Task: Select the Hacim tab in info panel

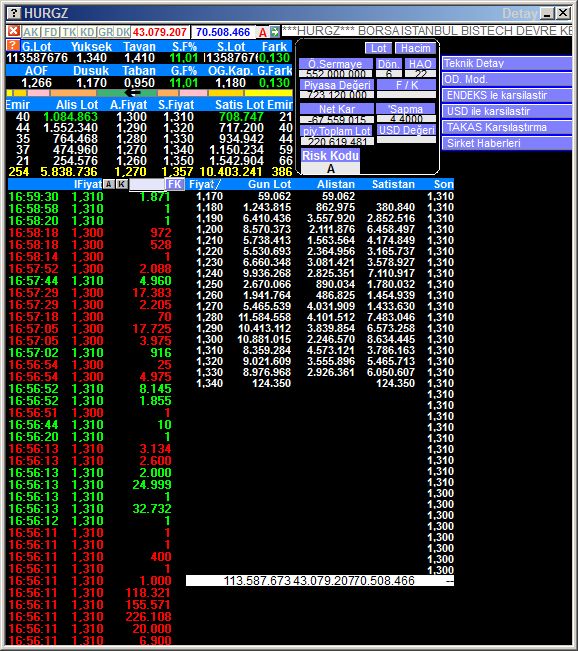Action: coord(416,48)
